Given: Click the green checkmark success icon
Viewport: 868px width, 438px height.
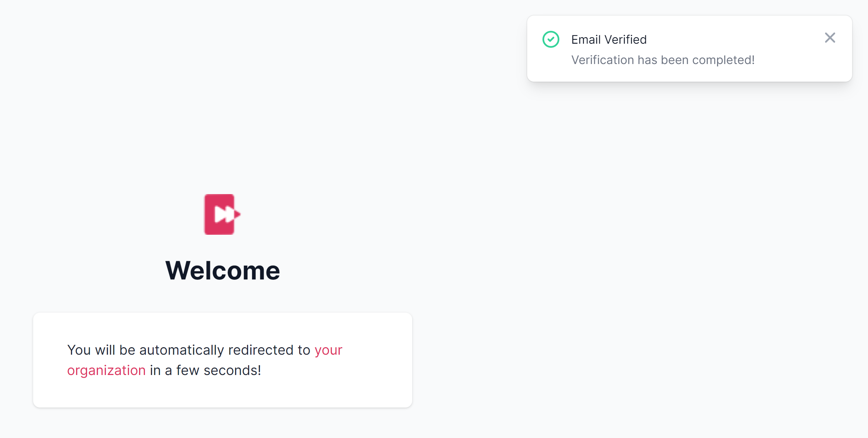Looking at the screenshot, I should (x=551, y=39).
